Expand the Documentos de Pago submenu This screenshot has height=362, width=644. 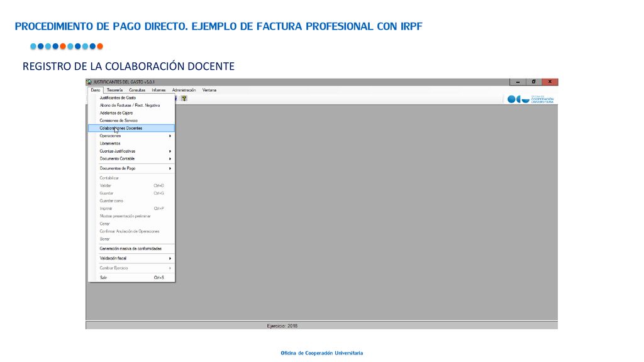tap(131, 168)
